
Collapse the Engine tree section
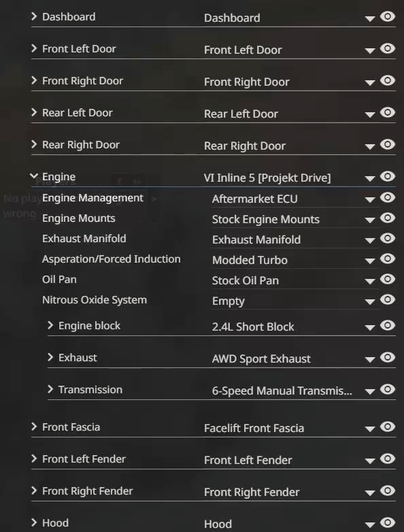[33, 176]
